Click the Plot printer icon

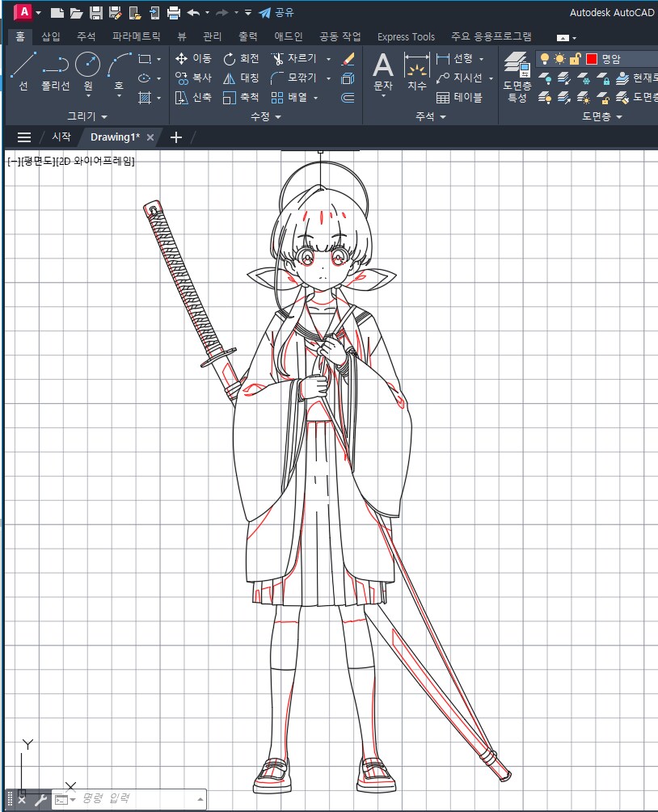pyautogui.click(x=174, y=13)
